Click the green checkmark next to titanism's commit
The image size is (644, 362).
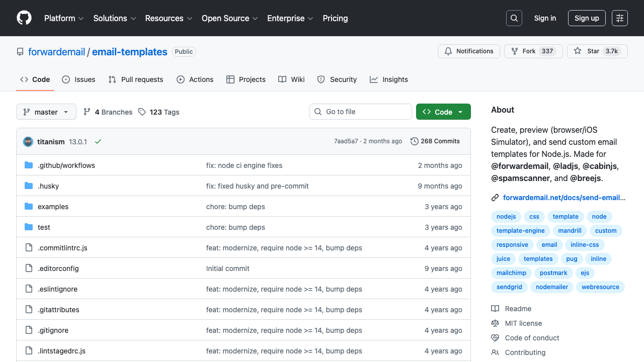(x=98, y=141)
